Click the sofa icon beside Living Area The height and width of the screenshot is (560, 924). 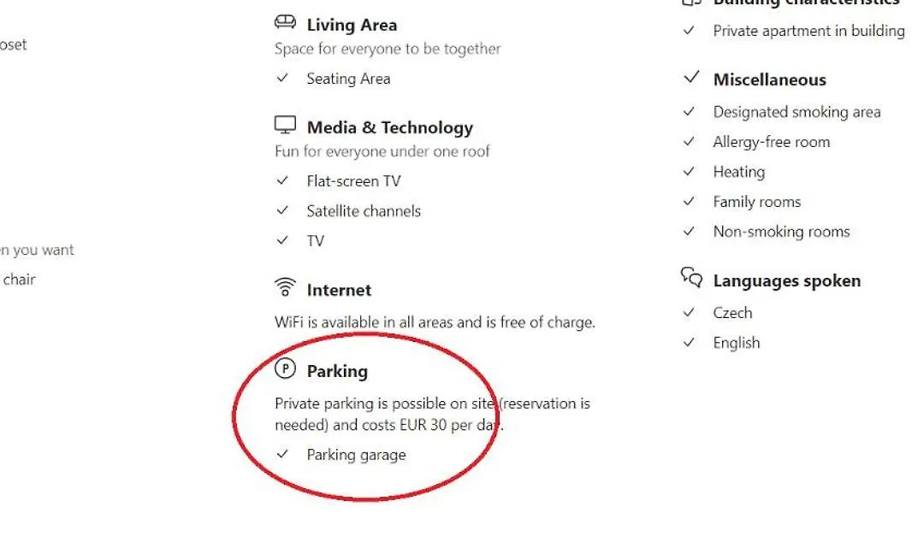pyautogui.click(x=285, y=22)
